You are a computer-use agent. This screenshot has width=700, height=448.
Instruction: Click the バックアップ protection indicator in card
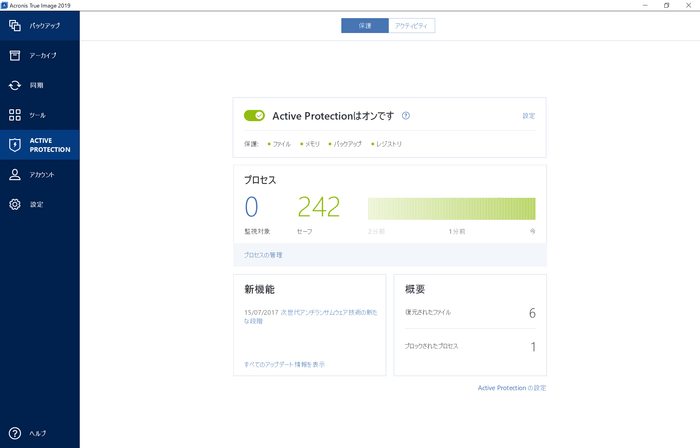(345, 144)
